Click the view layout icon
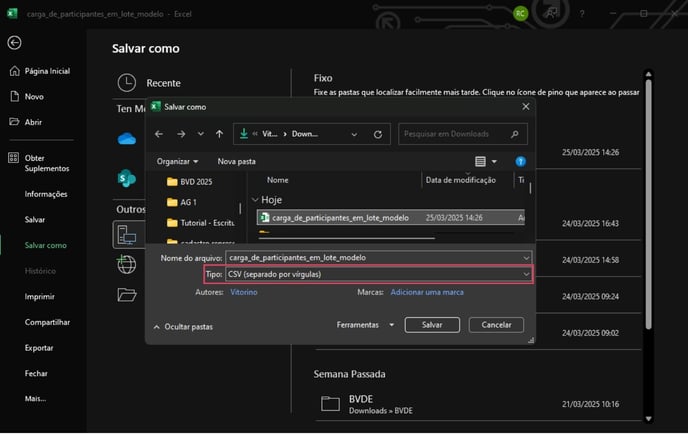688x434 pixels. [x=480, y=161]
